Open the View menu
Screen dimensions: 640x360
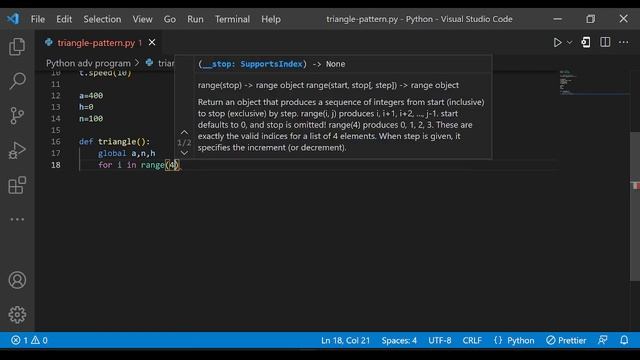click(142, 19)
